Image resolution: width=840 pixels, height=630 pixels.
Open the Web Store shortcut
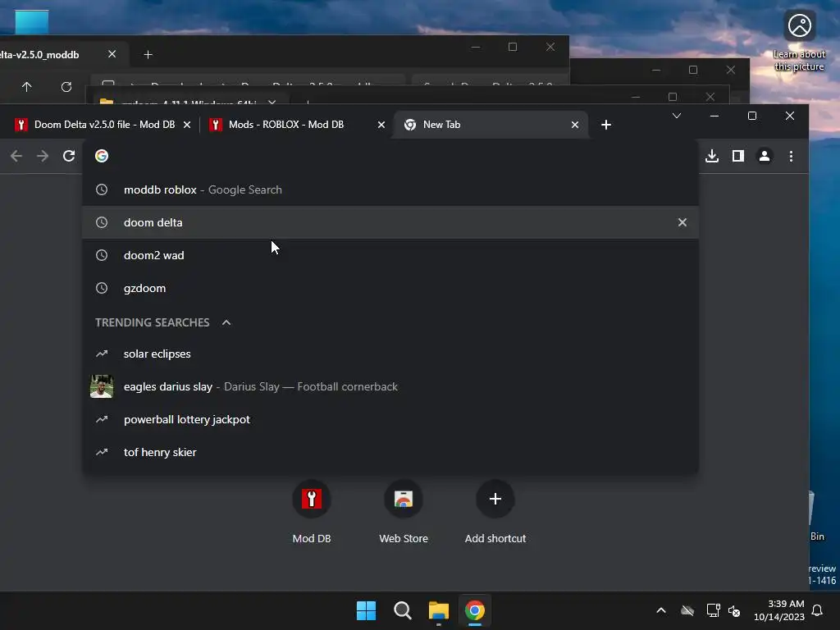click(404, 512)
